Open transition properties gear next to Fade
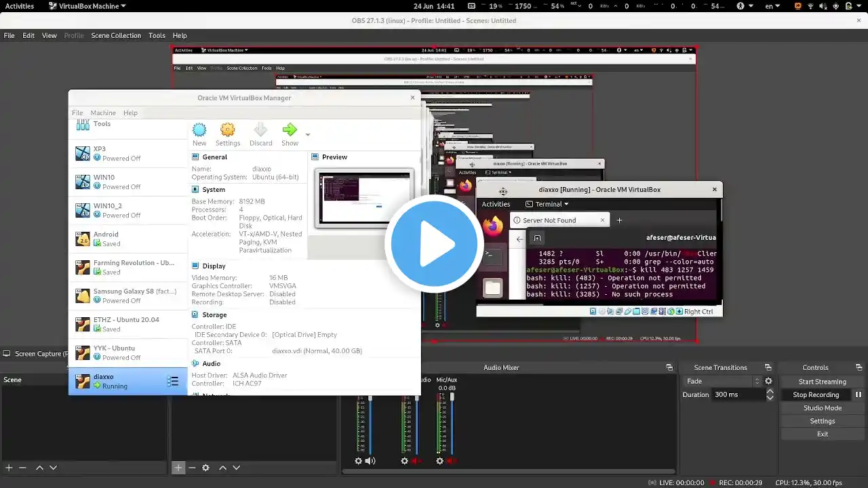868x488 pixels. tap(768, 381)
